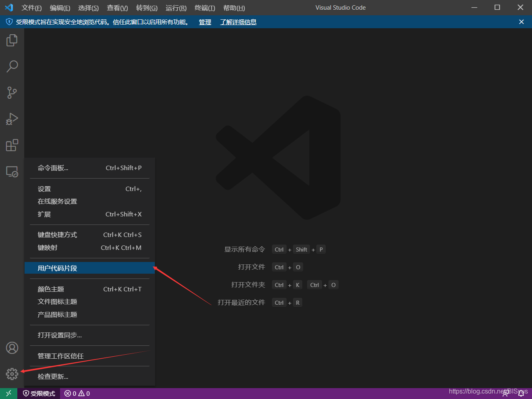The height and width of the screenshot is (399, 532).
Task: Click the VS Code logo in title bar
Action: pyautogui.click(x=9, y=8)
